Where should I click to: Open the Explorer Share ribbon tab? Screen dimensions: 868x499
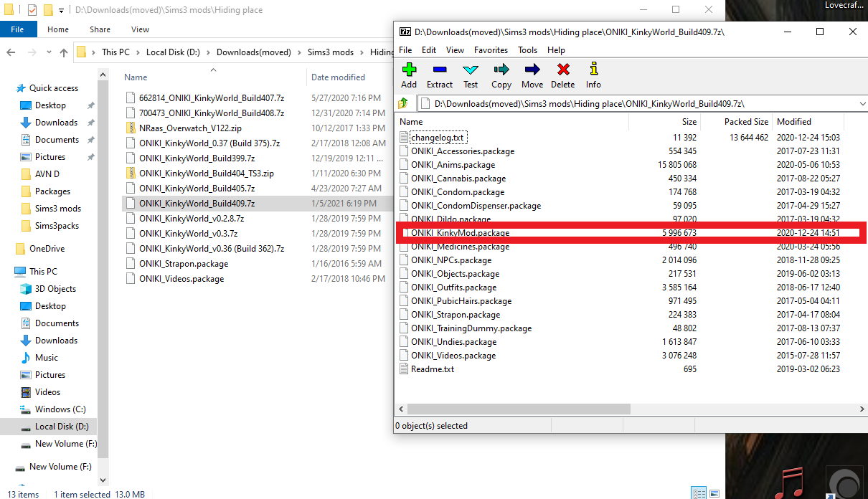[x=100, y=29]
